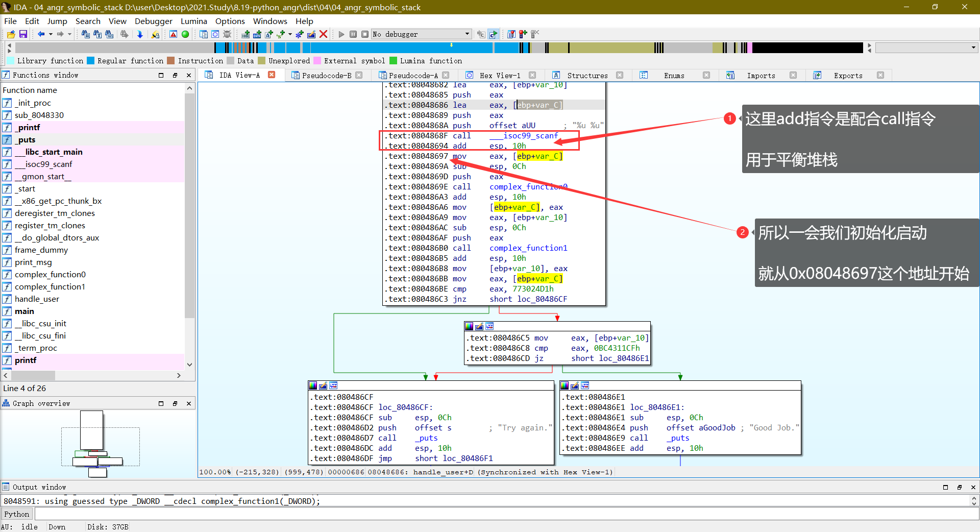
Task: Open the empty combo box beside navigation band
Action: (x=927, y=47)
